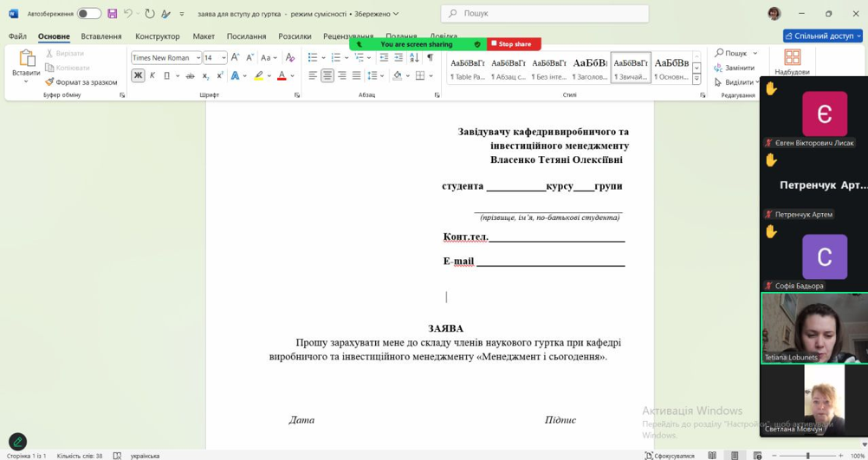This screenshot has height=460, width=868.
Task: Toggle bold formatting (Ж button)
Action: pos(138,76)
